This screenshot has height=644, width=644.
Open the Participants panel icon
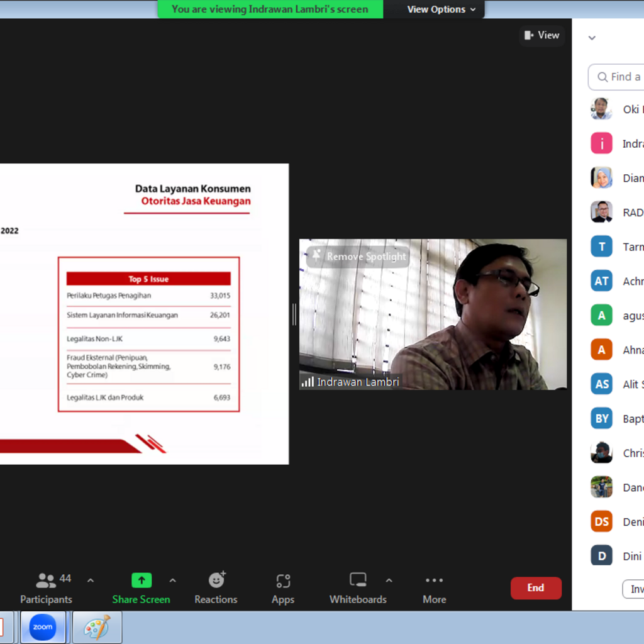click(x=46, y=580)
